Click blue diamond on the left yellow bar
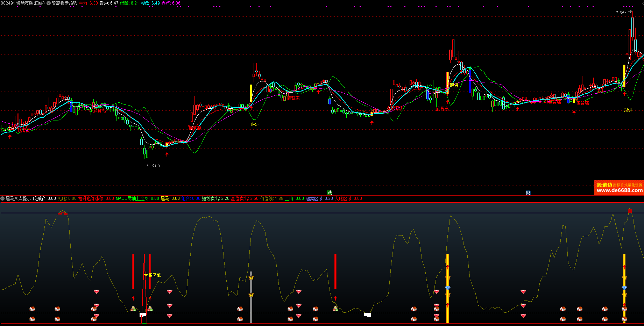Image resolution: width=644 pixels, height=326 pixels. pyautogui.click(x=447, y=288)
